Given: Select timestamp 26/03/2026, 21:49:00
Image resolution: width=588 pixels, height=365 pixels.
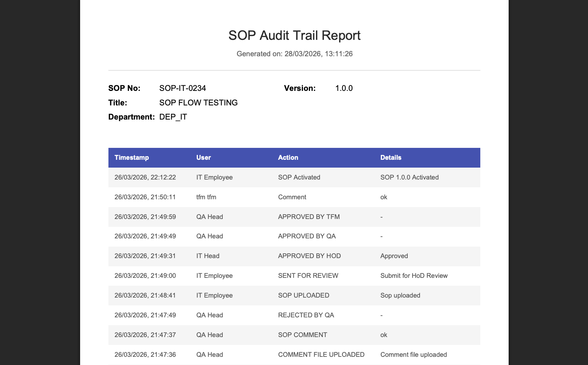Looking at the screenshot, I should (145, 276).
